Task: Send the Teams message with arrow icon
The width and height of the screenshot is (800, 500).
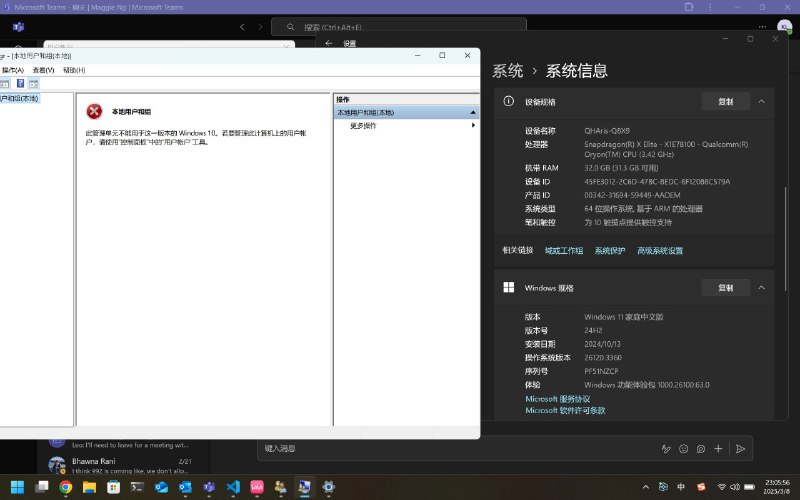Action: (740, 448)
